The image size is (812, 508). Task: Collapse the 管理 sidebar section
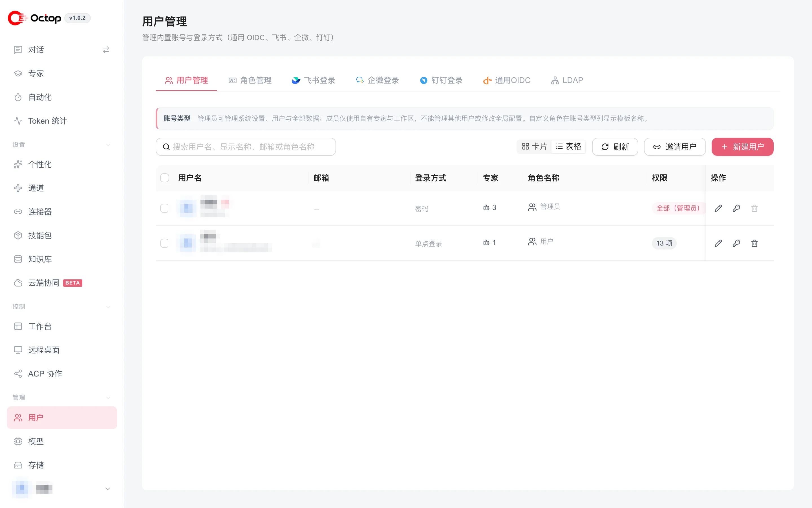(108, 397)
